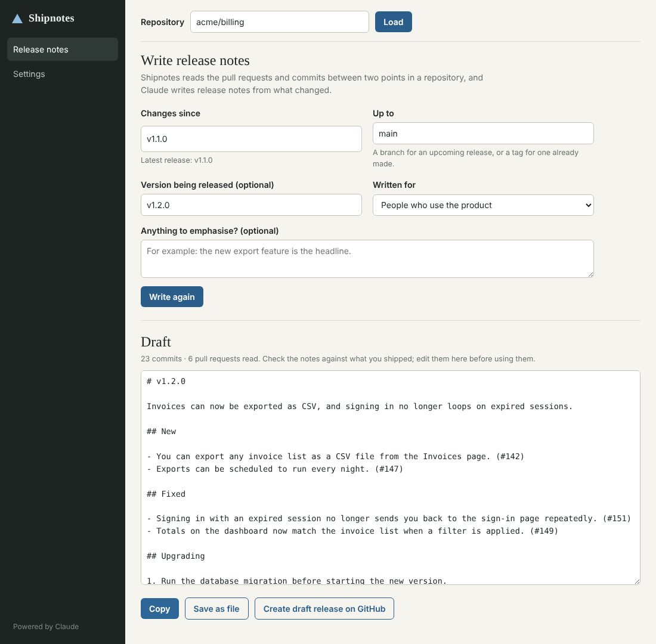Click the '# v1.2.0' heading line in draft

[166, 381]
